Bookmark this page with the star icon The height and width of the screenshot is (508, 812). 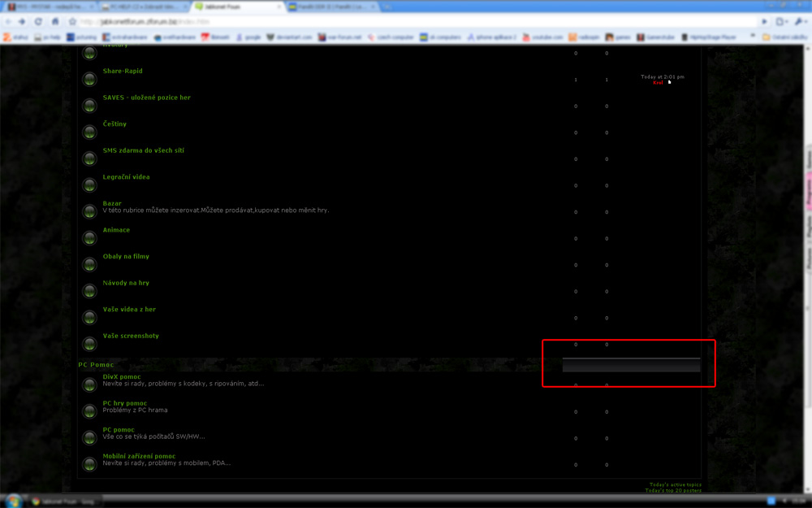point(72,22)
